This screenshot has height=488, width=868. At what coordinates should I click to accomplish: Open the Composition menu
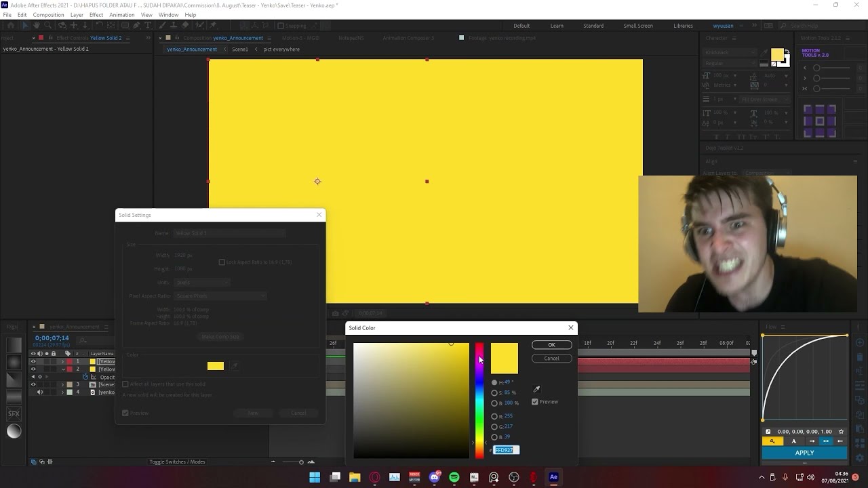tap(48, 15)
